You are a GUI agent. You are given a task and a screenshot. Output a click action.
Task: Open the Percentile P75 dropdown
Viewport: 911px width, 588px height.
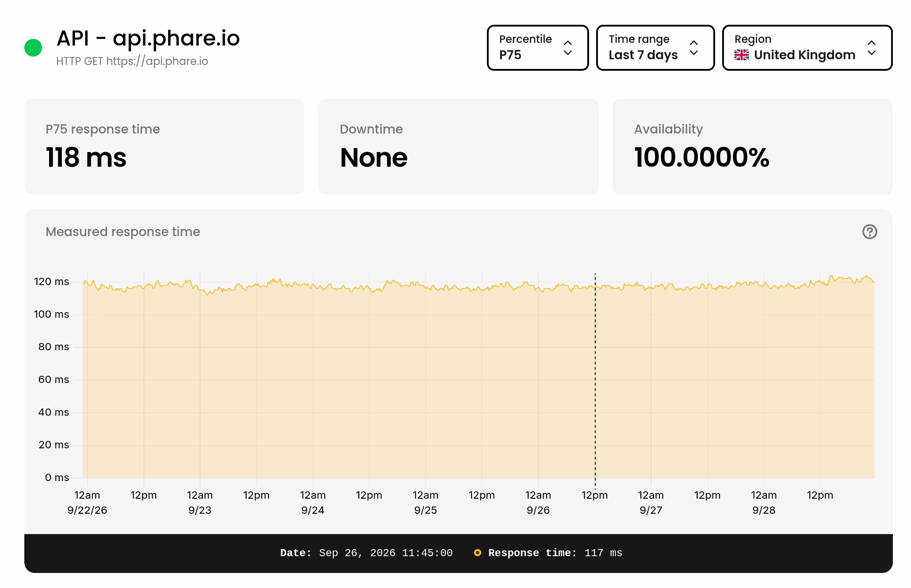click(537, 48)
